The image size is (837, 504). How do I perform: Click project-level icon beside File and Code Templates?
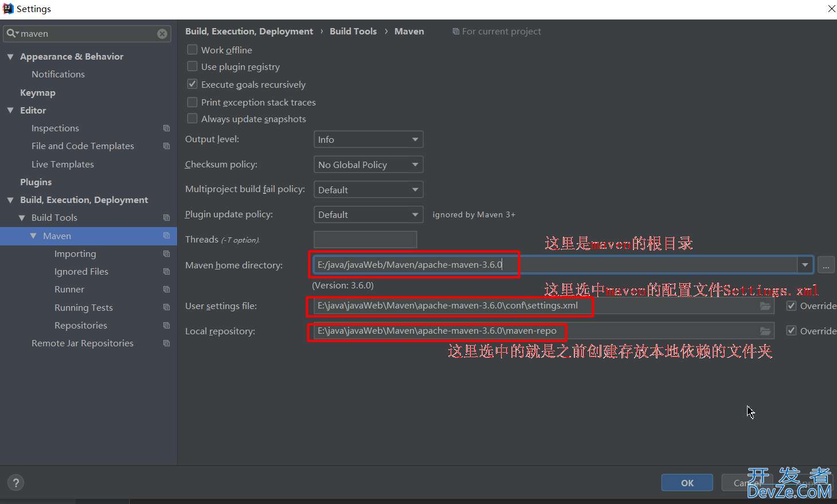[x=166, y=146]
